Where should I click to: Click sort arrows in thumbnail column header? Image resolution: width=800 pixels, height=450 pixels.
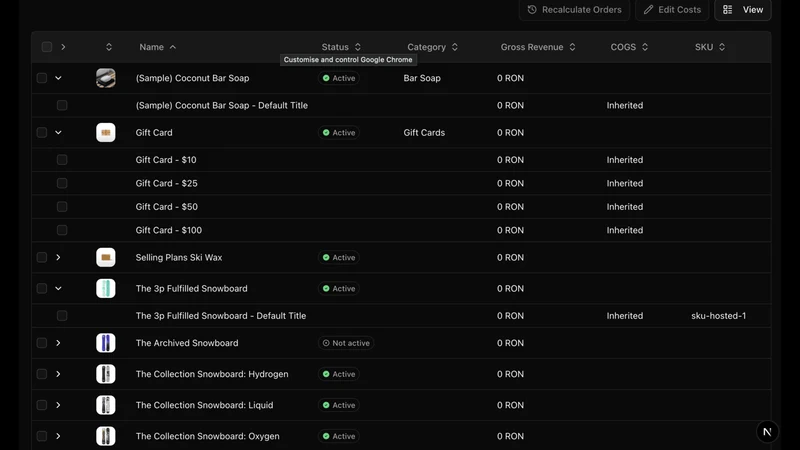[109, 47]
